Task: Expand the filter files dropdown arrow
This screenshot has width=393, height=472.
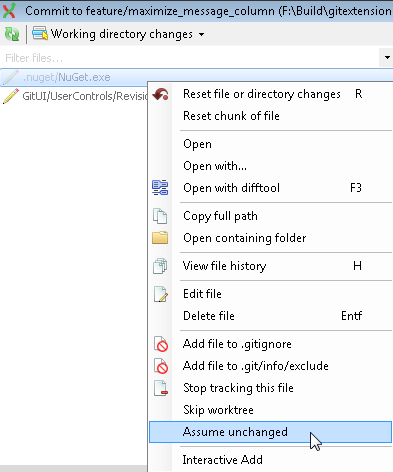Action: click(387, 58)
